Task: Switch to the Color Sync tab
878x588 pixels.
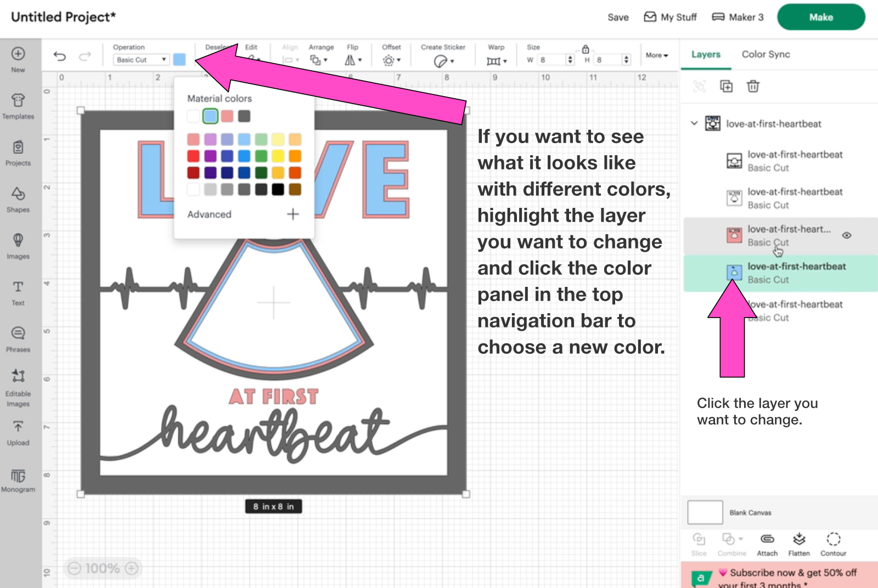Action: click(x=766, y=54)
